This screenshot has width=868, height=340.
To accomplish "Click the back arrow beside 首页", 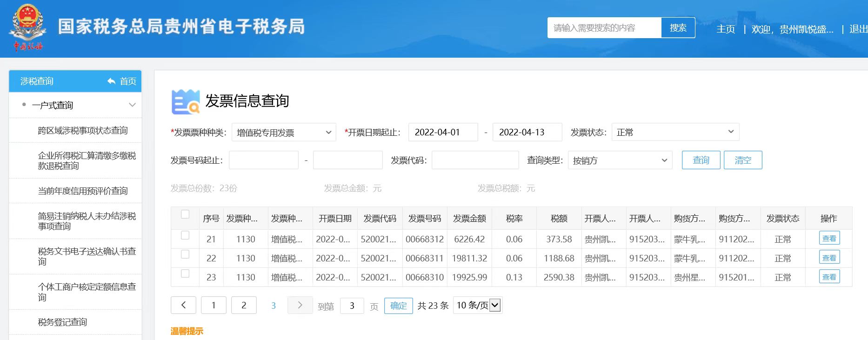I will pyautogui.click(x=111, y=81).
